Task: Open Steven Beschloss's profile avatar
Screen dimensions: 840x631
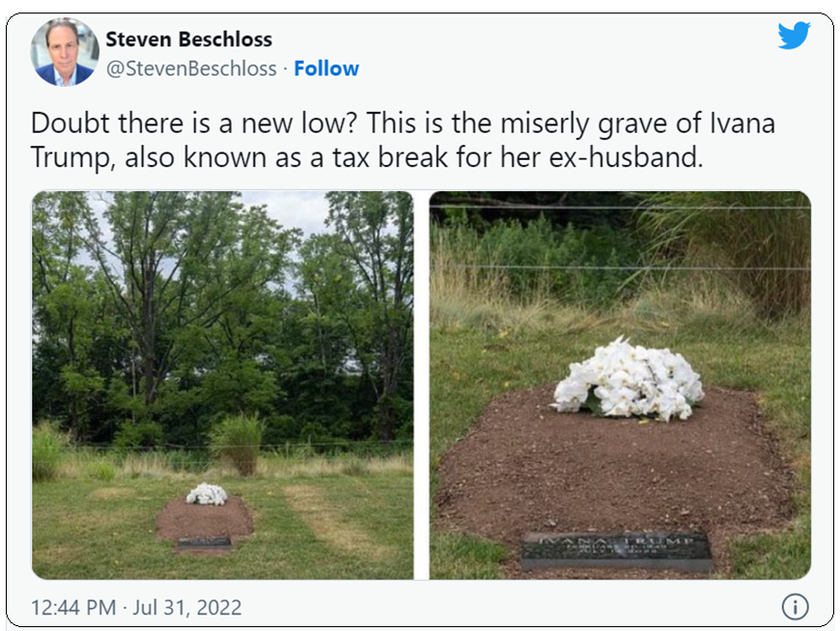Action: pos(65,52)
